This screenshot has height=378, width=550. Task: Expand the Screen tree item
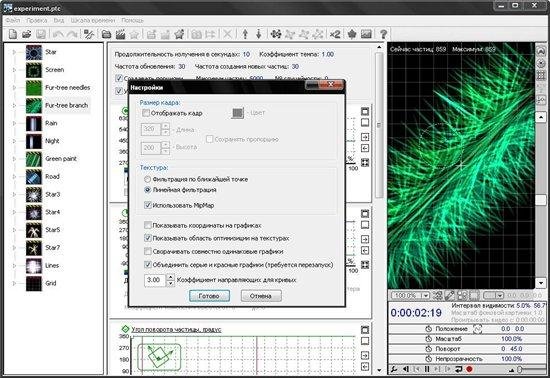point(14,70)
